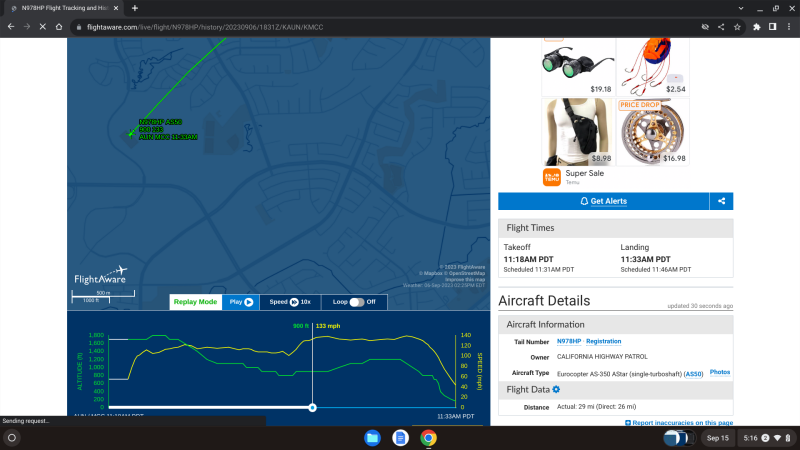
Task: Click the Super Sale ad title
Action: point(585,173)
